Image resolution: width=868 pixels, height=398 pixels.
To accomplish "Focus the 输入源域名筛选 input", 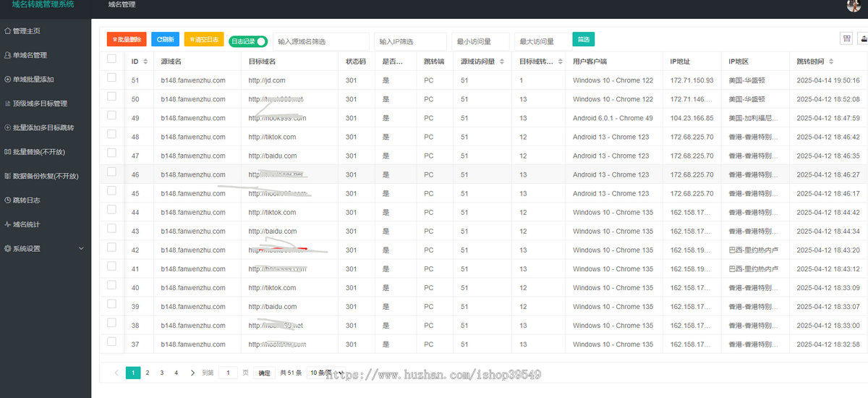I will [321, 41].
